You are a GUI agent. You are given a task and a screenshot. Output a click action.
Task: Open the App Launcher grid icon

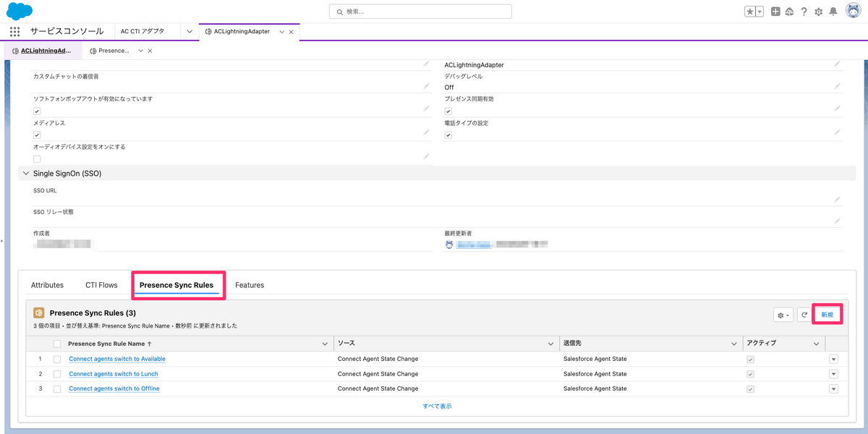coord(15,32)
